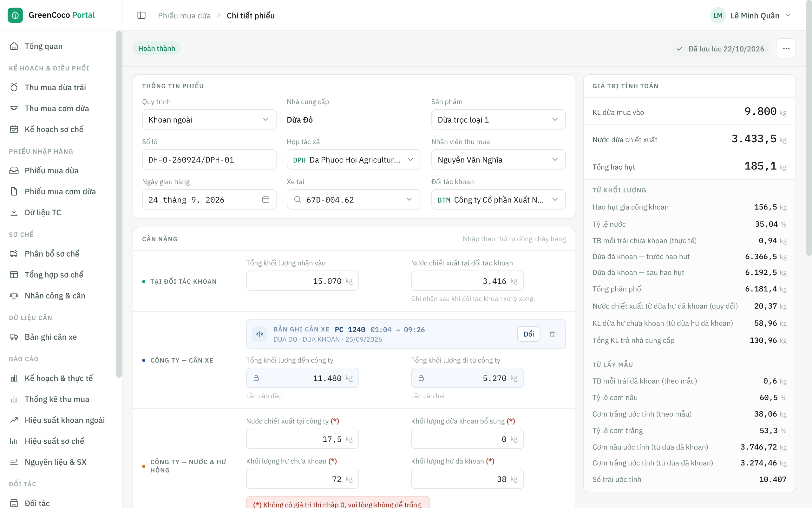Click the Đổi button on weighbridge record

coord(528,334)
